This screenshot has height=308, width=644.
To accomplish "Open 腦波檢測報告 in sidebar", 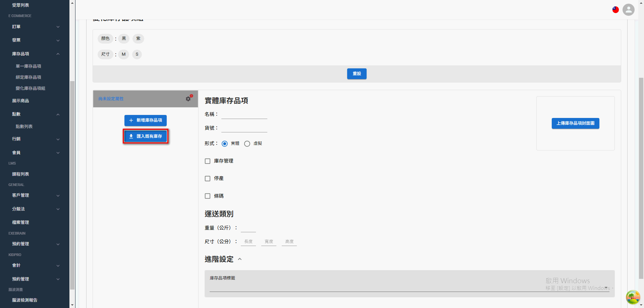I will pos(25,300).
